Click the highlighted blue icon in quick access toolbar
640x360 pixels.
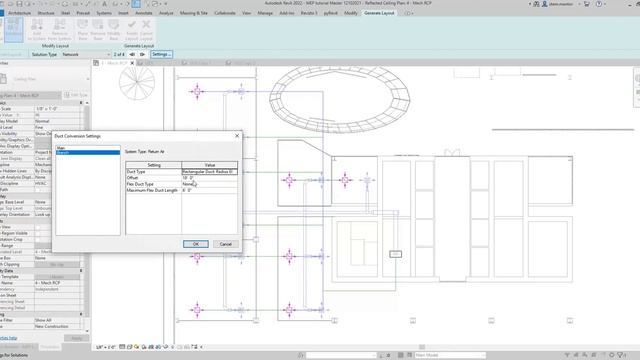coord(136,4)
